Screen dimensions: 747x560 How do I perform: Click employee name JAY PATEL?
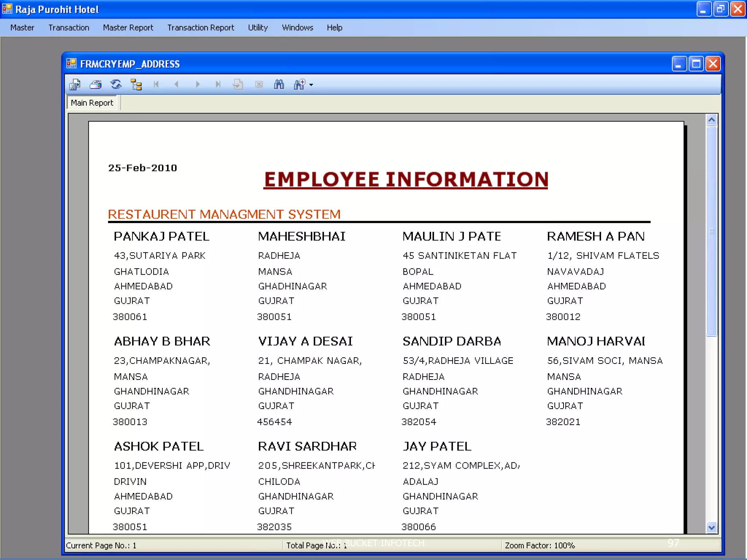click(437, 446)
